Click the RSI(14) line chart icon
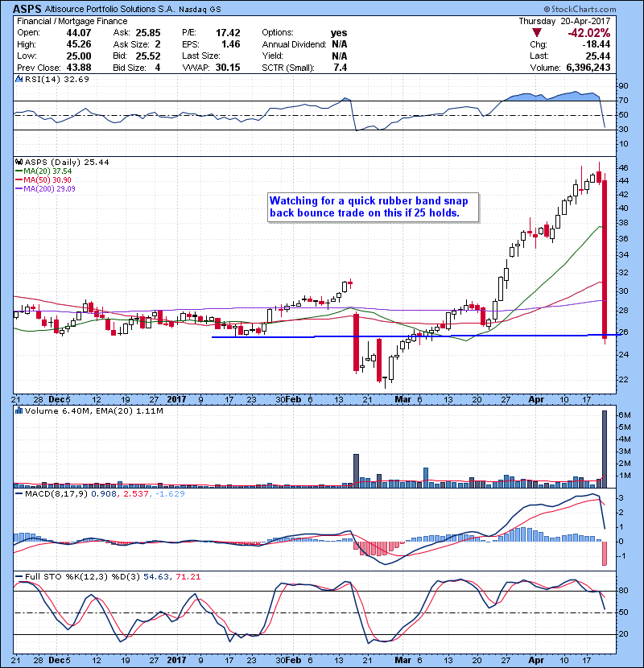644x668 pixels. click(19, 79)
